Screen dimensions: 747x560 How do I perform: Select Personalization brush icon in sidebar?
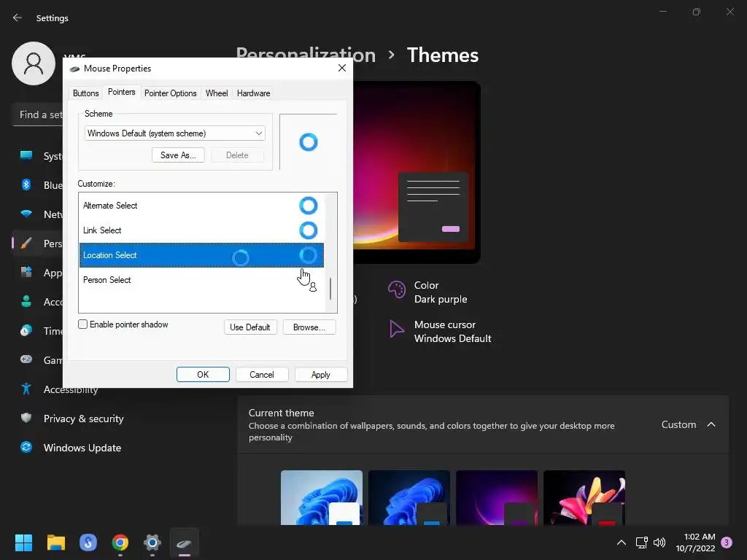tap(26, 244)
